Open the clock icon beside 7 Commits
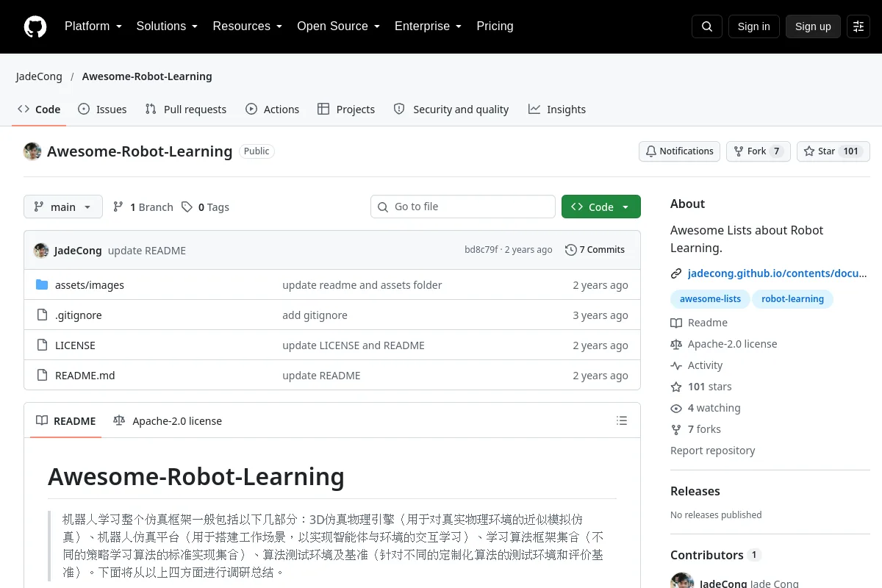 pos(570,250)
